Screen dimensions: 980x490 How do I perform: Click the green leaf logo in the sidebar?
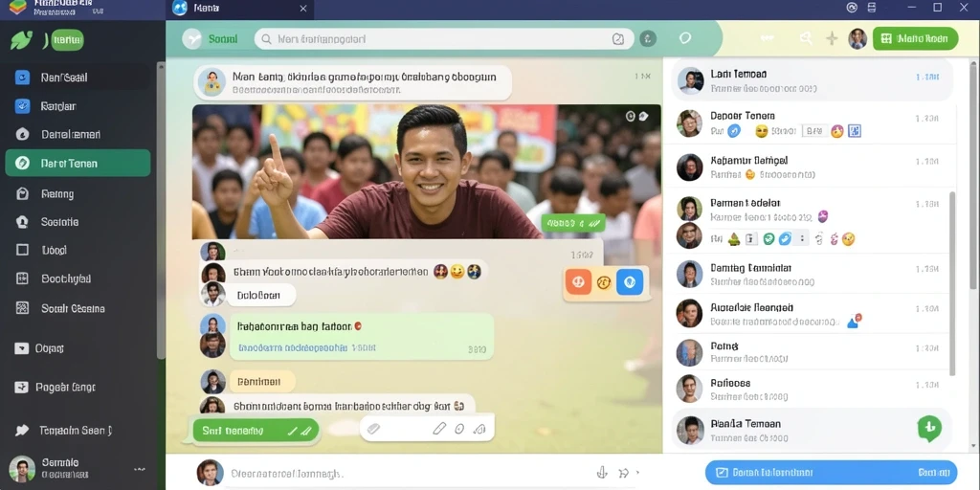[x=21, y=40]
